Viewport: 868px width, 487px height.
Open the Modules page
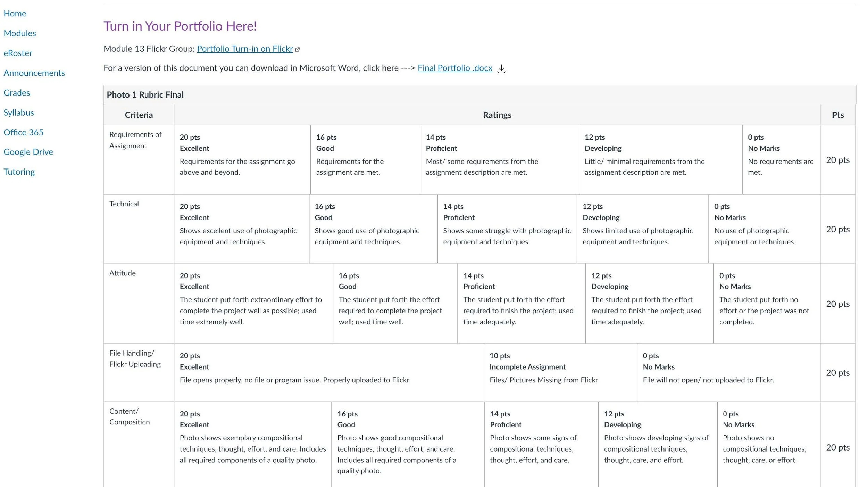[x=20, y=33]
